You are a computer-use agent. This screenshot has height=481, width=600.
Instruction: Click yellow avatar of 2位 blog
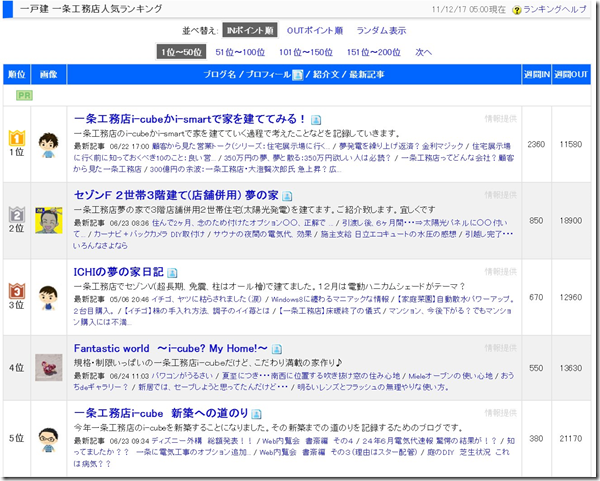click(x=49, y=221)
